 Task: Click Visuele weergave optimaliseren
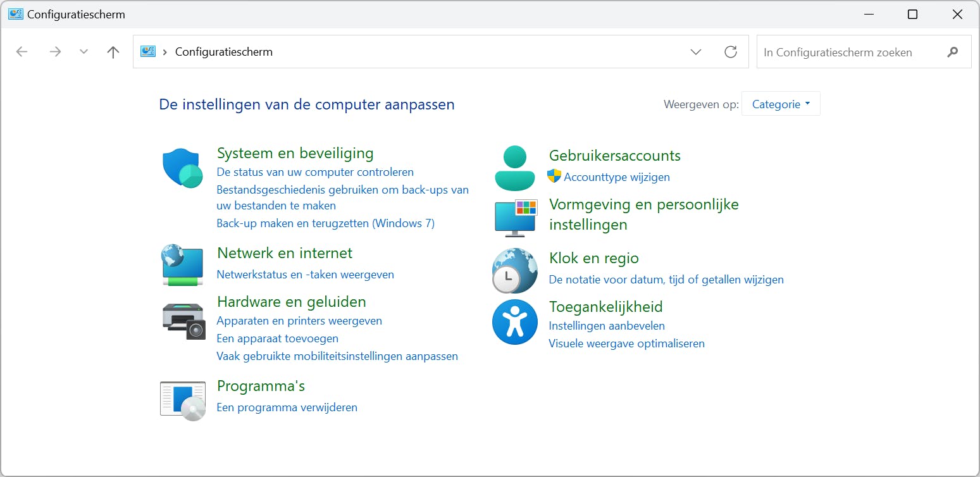click(x=626, y=344)
